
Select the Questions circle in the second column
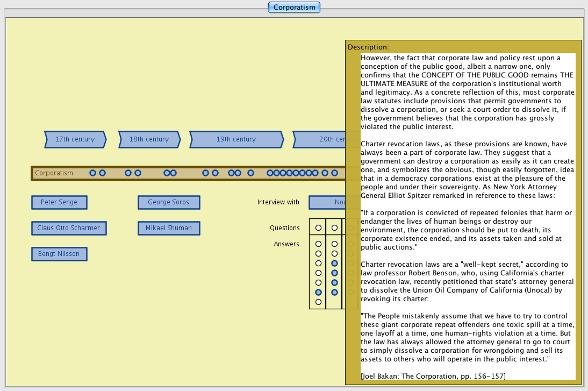(334, 228)
